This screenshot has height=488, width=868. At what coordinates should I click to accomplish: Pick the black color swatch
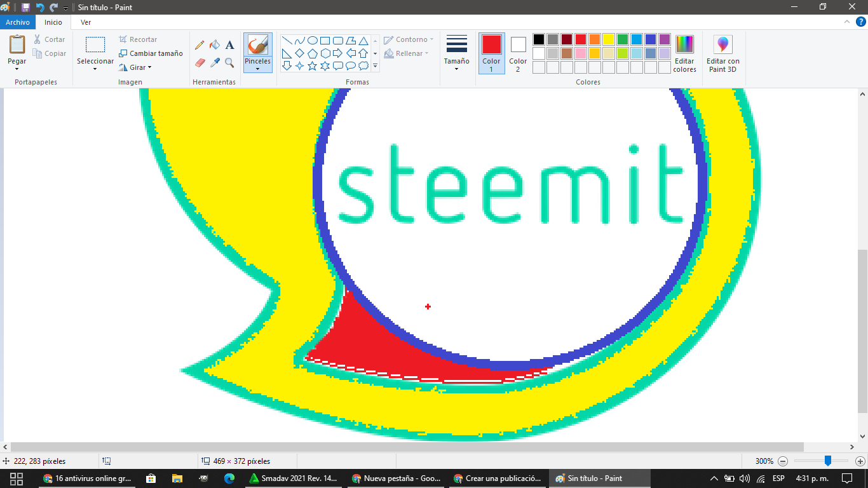(539, 39)
